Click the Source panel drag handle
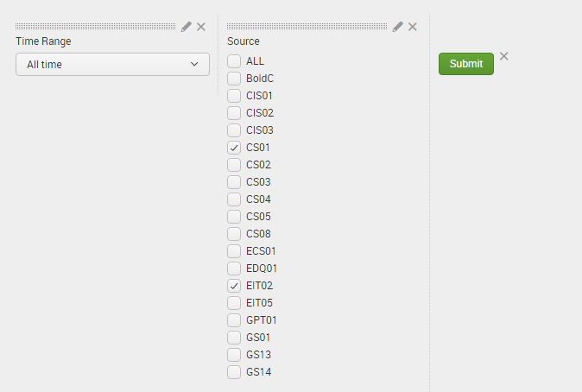 (x=307, y=27)
